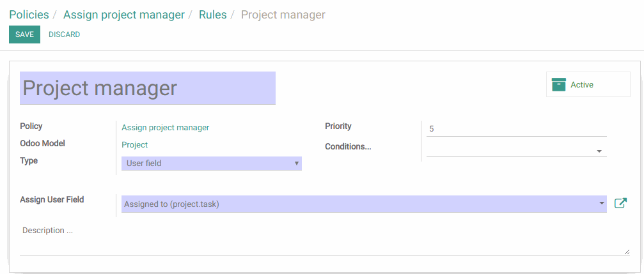Follow the Assign project manager policy link

pyautogui.click(x=166, y=128)
